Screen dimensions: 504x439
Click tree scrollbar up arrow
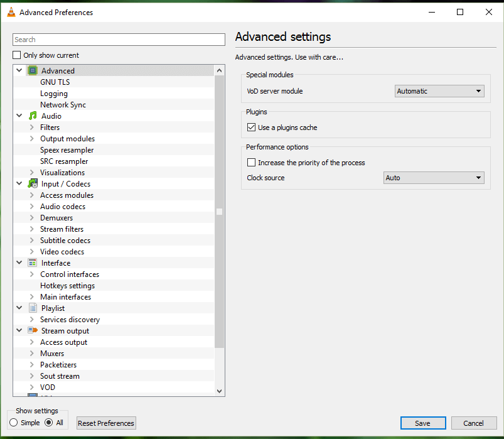click(x=220, y=70)
